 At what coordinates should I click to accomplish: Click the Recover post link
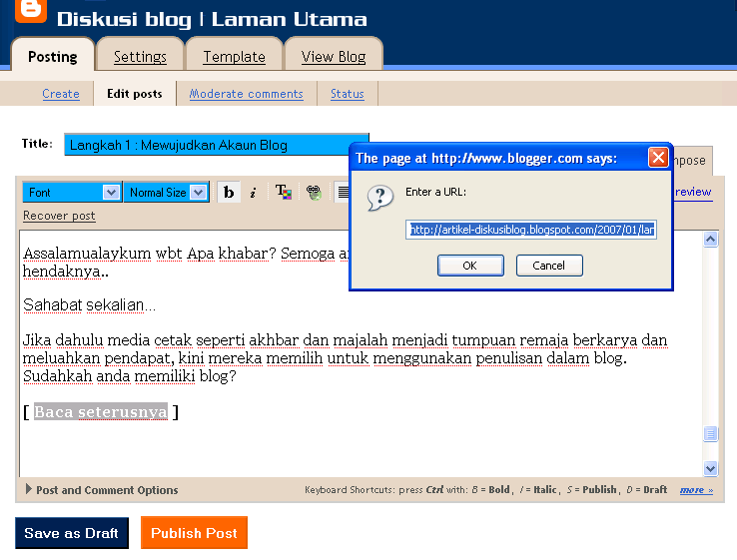tap(59, 216)
